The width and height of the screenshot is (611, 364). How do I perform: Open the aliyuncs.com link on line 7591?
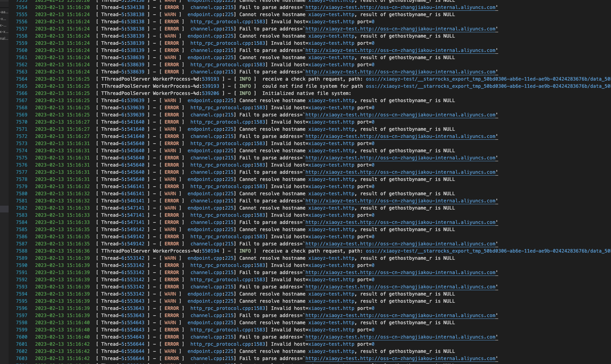(401, 272)
